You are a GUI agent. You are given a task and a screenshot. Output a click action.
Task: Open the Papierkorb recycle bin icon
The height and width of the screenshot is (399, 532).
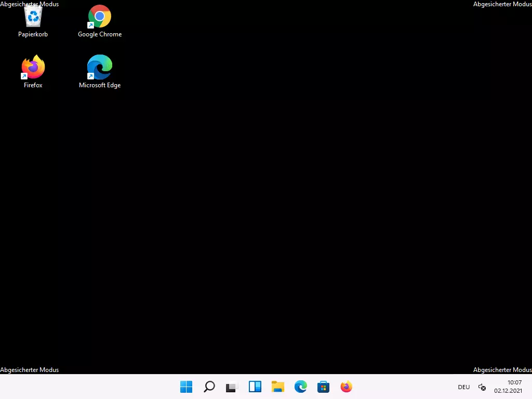point(33,17)
